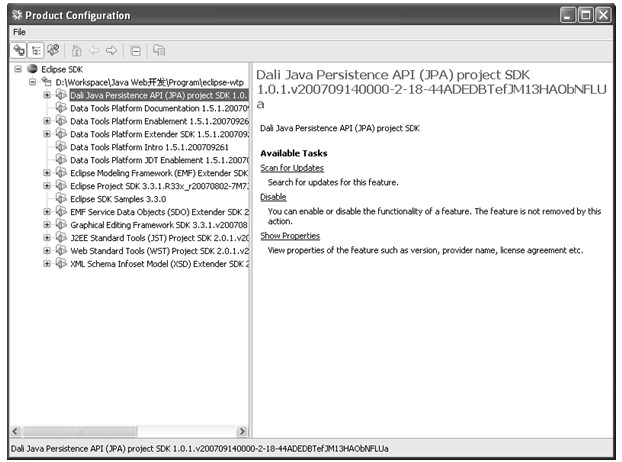Image resolution: width=622 pixels, height=462 pixels.
Task: Expand the Graphical Editing Framework SDK node
Action: [x=47, y=224]
